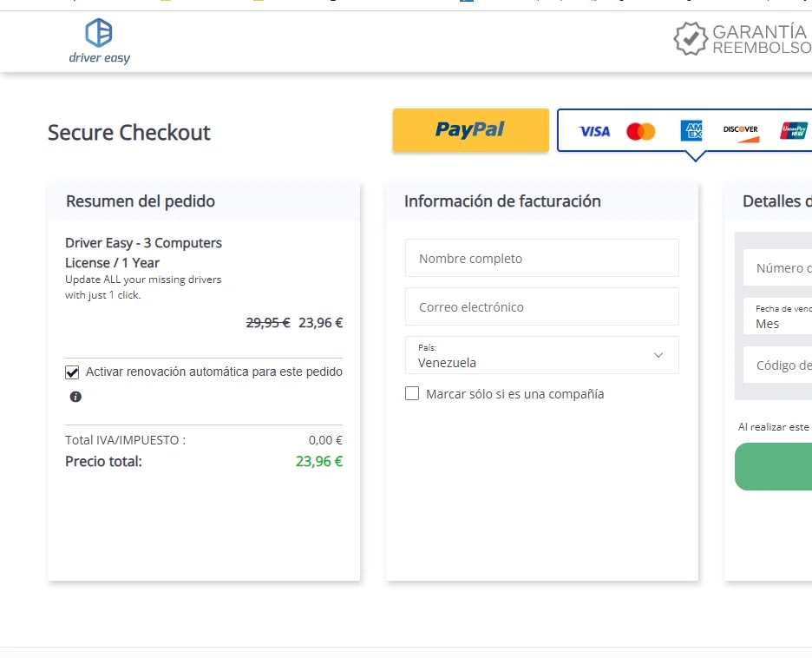Check 'Marcar sólo si es una compañía'
Screen dimensions: 812x658
click(412, 394)
